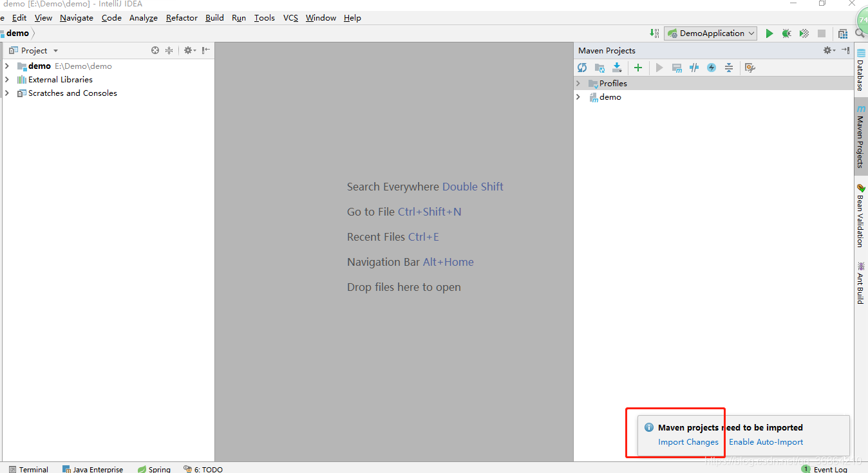This screenshot has width=868, height=473.
Task: Click Execute Maven Goal icon
Action: (x=677, y=68)
